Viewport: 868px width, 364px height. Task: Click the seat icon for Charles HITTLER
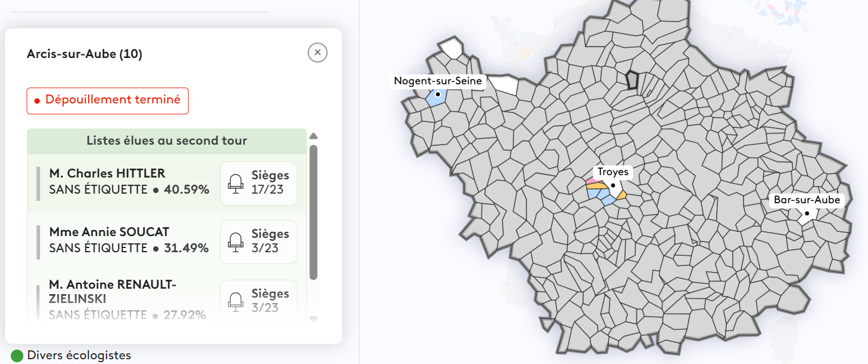click(236, 183)
